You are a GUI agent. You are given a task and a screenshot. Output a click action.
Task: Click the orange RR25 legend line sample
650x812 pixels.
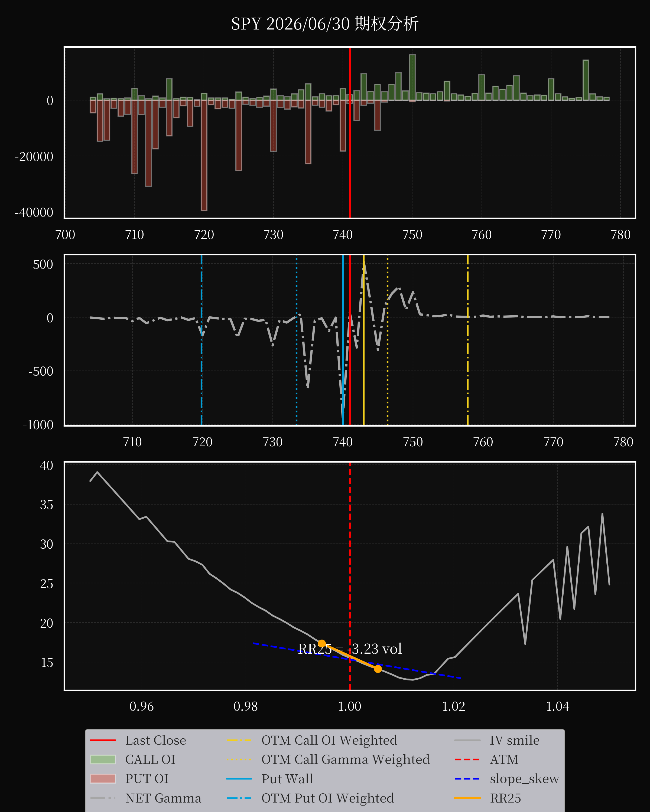pyautogui.click(x=467, y=798)
